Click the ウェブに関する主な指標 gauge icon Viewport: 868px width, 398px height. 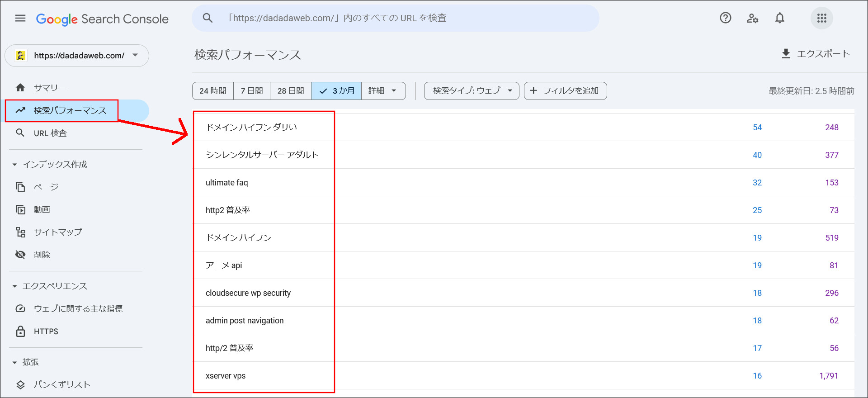click(20, 308)
